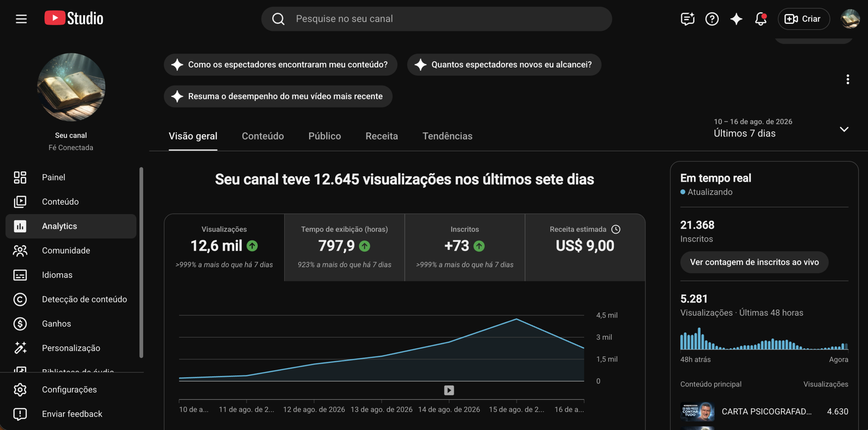Click the '5.281' views count
The image size is (868, 430).
pos(694,299)
